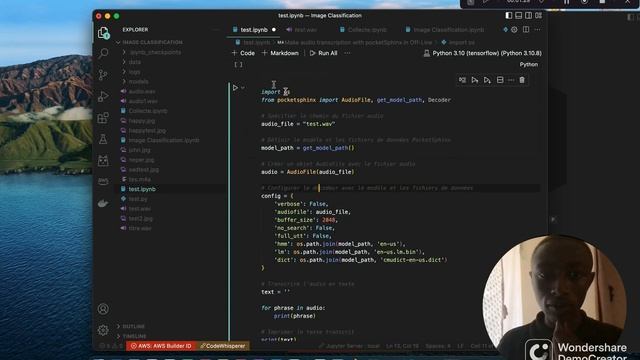Open test.wav in explorer
This screenshot has height=360, width=640.
[136, 209]
